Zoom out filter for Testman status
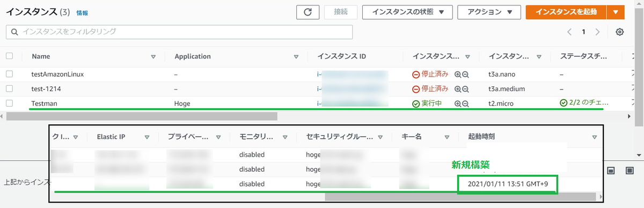The width and height of the screenshot is (644, 208). click(x=466, y=103)
